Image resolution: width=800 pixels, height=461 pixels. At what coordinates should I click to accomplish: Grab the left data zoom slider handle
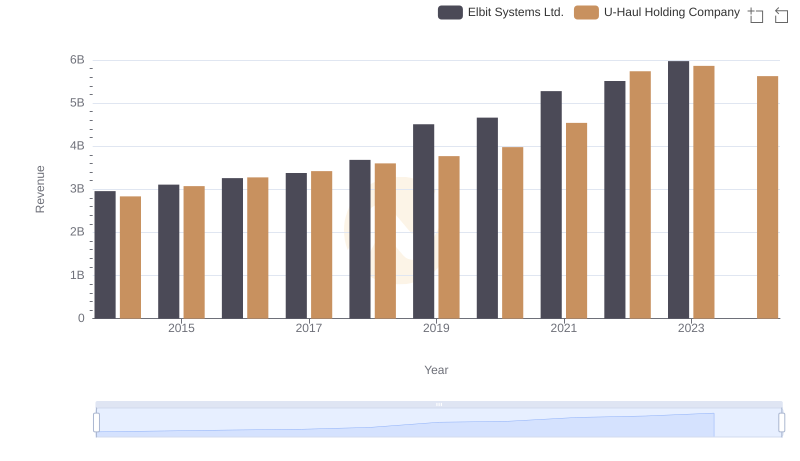tap(96, 423)
